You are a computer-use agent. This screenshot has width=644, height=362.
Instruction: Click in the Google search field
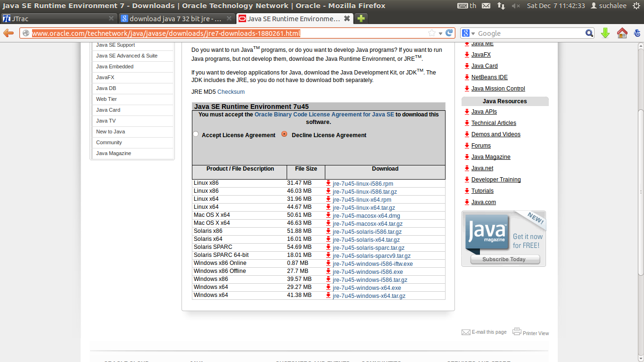click(x=530, y=33)
